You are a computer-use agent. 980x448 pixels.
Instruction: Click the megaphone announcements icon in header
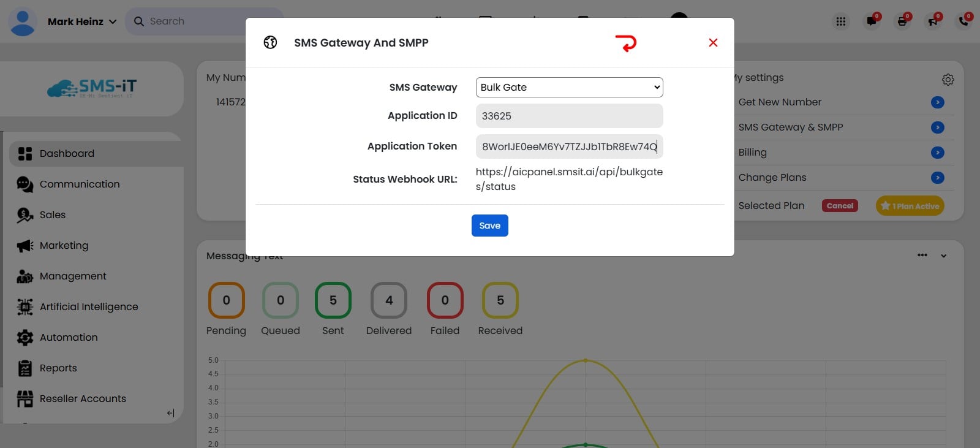(x=933, y=21)
